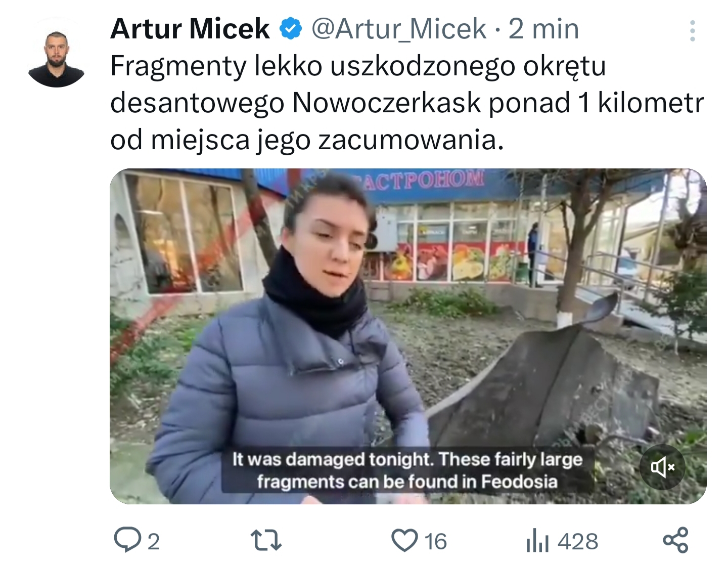Viewport: 728px width, 568px height.
Task: Repost the tweet with the retweet icon
Action: [266, 540]
